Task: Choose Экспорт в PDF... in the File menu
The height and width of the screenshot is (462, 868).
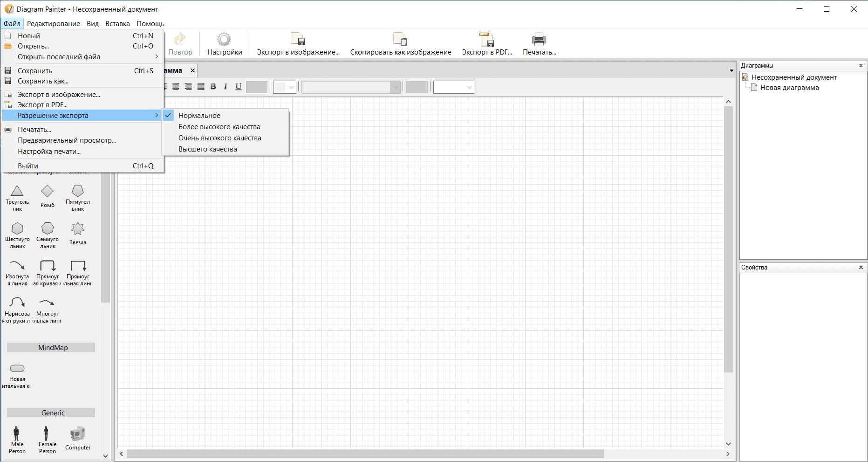Action: [x=82, y=105]
